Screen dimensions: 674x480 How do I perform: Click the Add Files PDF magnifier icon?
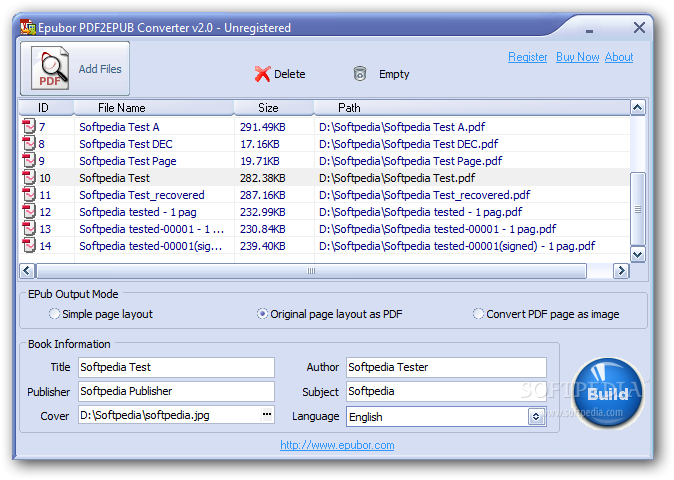coord(50,68)
